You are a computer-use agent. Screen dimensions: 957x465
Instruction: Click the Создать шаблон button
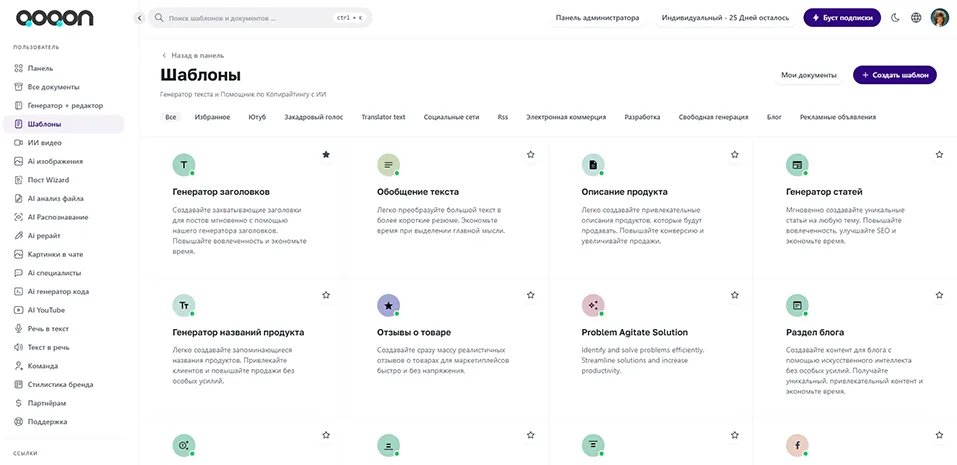point(894,75)
